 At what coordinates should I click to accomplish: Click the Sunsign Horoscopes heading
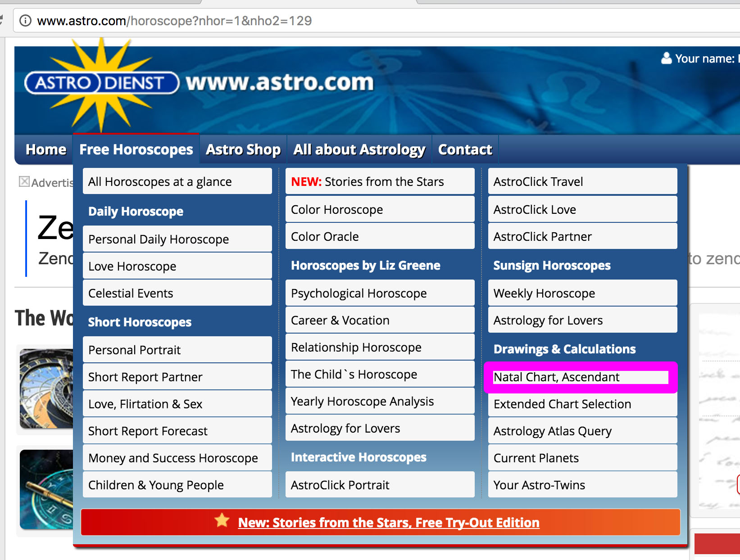pyautogui.click(x=552, y=265)
